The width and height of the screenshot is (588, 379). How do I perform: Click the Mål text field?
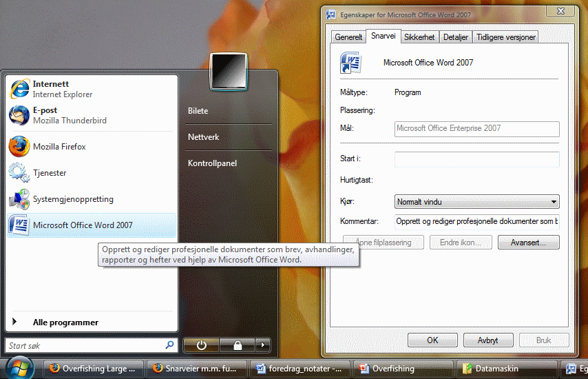pyautogui.click(x=476, y=129)
